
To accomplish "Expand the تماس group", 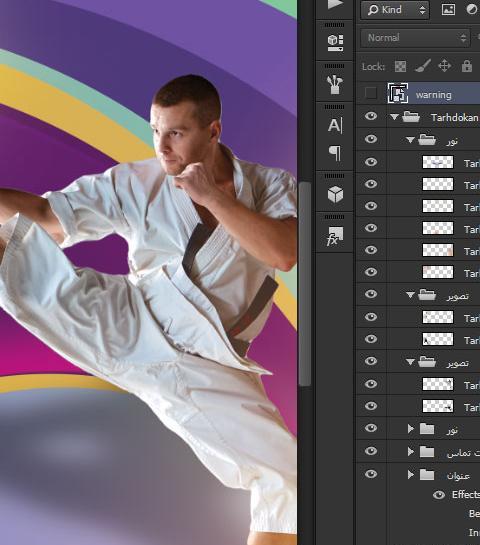I will coord(410,452).
